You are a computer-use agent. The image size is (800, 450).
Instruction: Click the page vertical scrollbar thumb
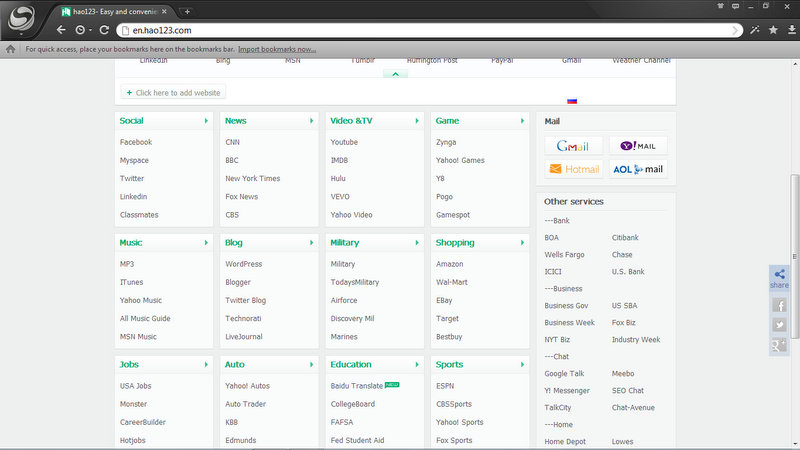point(795,256)
